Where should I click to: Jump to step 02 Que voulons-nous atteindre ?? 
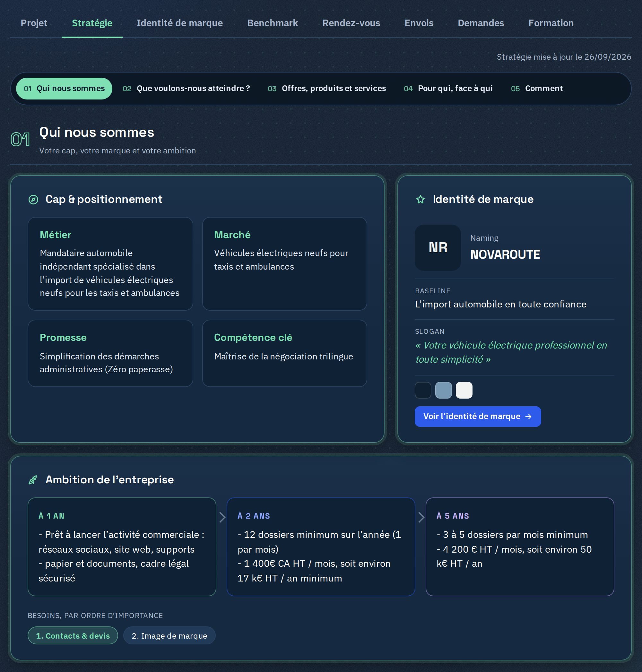(186, 89)
